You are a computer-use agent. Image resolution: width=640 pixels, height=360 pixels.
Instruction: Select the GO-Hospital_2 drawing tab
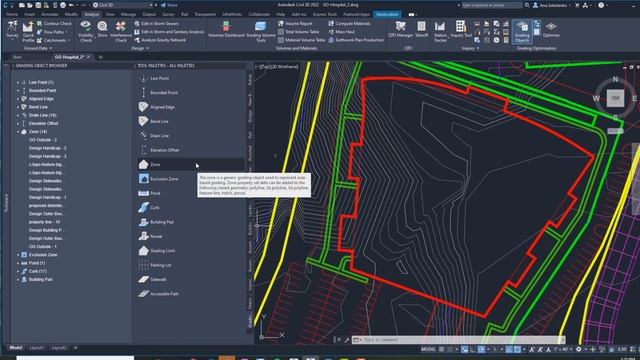click(69, 57)
